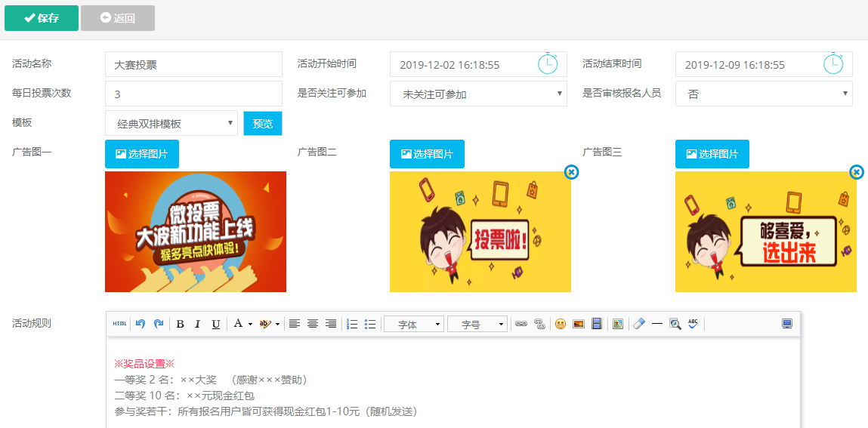Center align text in editor
Screen dimensions: 868x428
coord(313,324)
